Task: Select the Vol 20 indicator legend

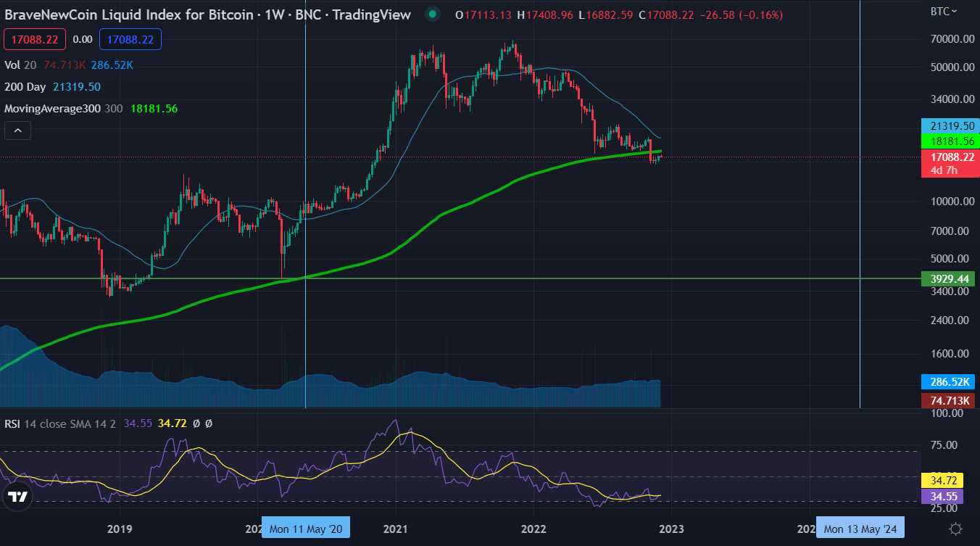Action: [20, 65]
